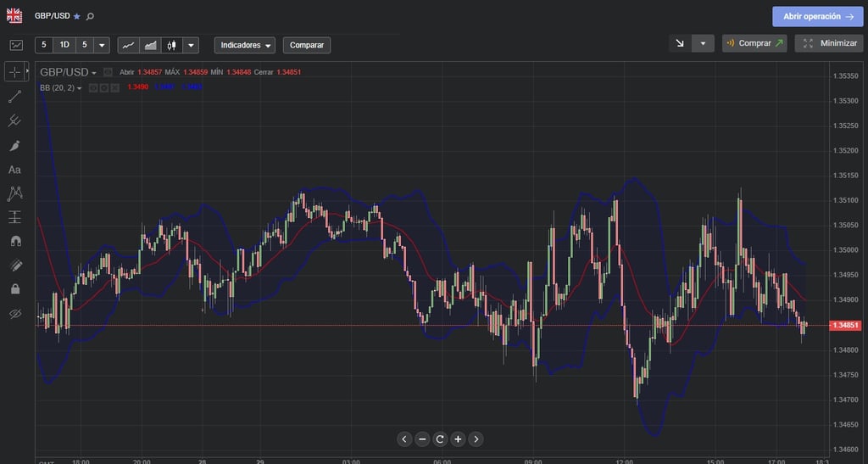868x464 pixels.
Task: Click Abrir operación button
Action: 818,17
